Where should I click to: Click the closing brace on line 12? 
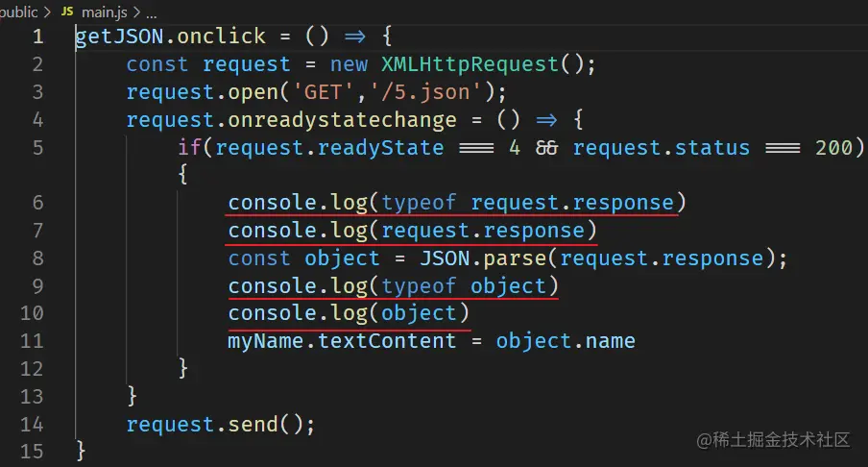tap(183, 369)
